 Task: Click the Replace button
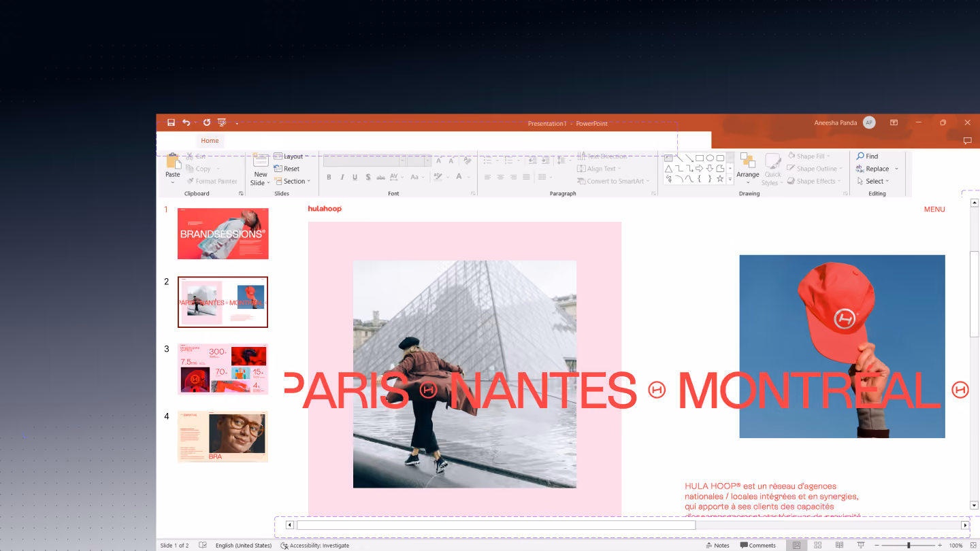click(x=877, y=169)
